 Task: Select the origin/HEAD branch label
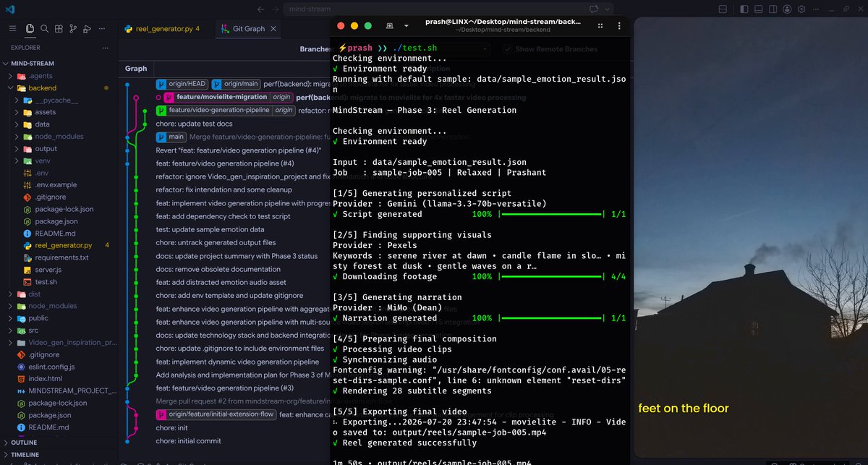point(182,84)
